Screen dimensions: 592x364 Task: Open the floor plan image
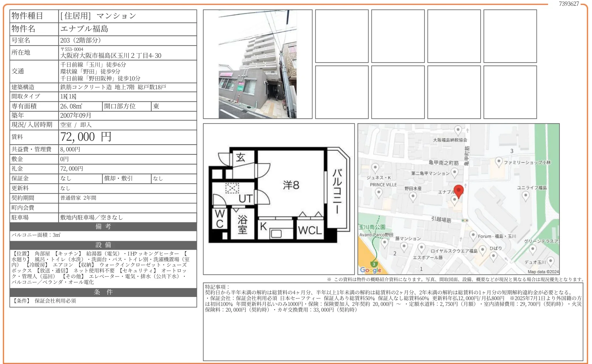pos(279,199)
